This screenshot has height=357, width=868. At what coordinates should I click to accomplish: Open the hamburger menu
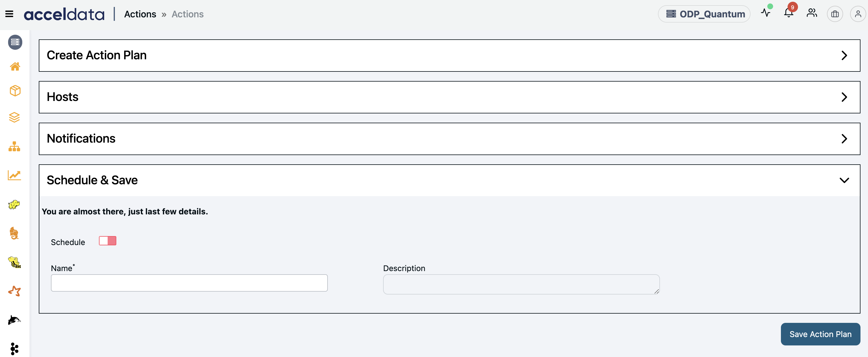point(10,14)
